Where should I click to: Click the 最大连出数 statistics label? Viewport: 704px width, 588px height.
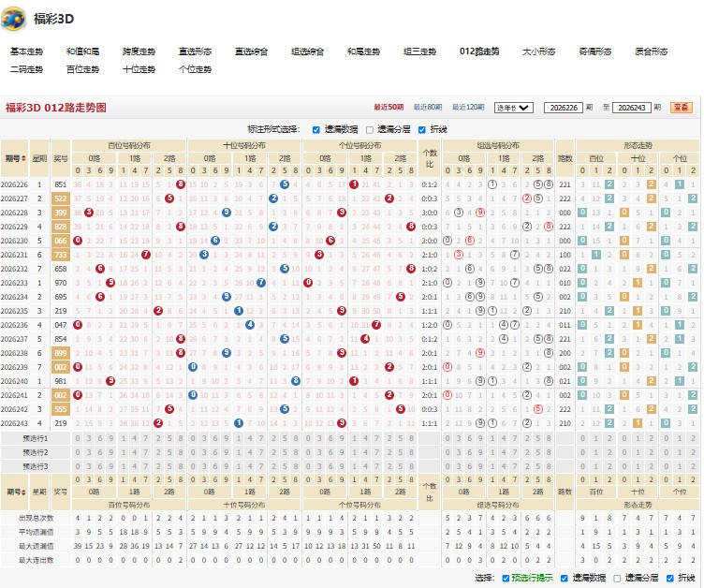tap(36, 560)
